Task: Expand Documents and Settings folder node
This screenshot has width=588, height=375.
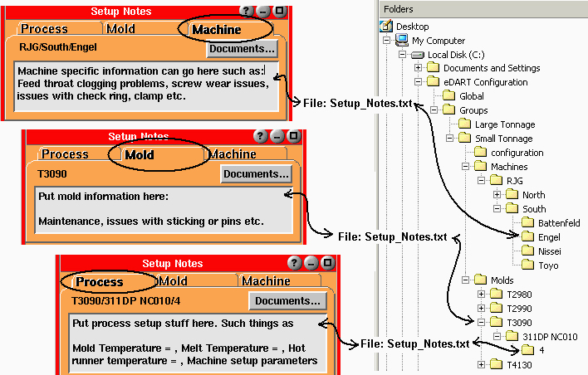Action: (x=418, y=68)
